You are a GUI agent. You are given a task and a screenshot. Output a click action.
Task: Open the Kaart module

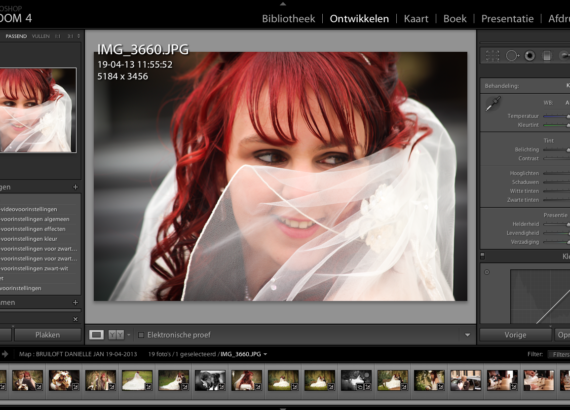(x=416, y=19)
